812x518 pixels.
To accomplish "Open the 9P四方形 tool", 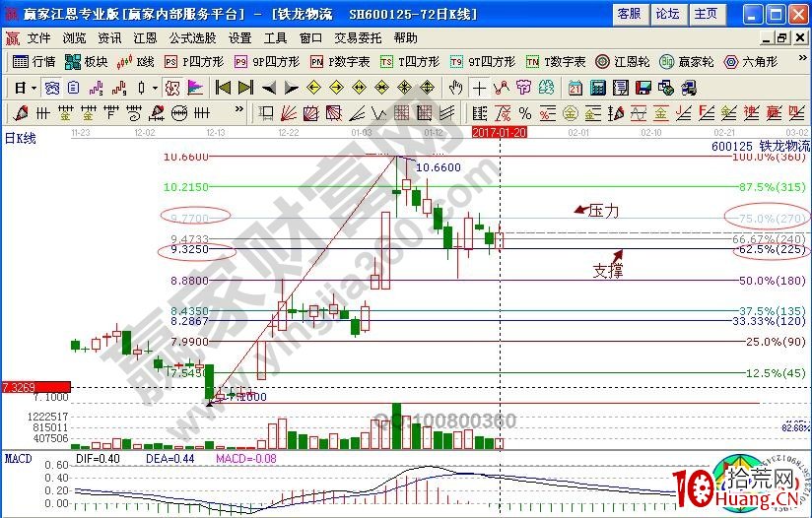I will point(267,62).
